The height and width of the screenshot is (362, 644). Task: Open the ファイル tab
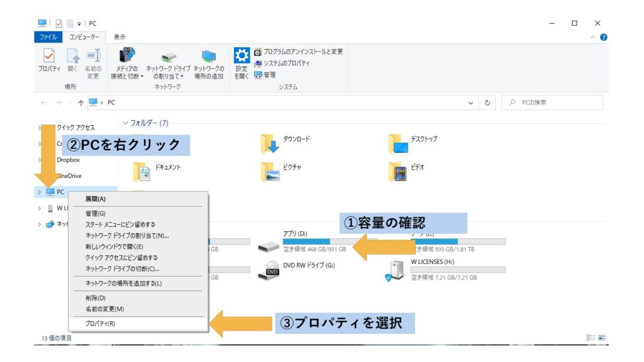[48, 37]
